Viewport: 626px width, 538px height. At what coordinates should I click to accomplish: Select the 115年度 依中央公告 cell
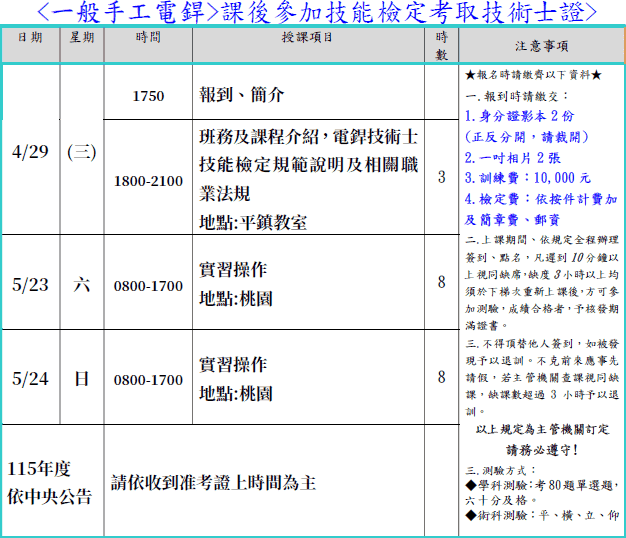(50, 482)
